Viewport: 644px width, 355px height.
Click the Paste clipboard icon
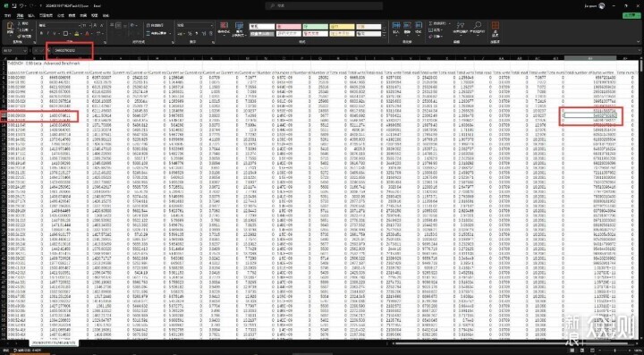(10, 28)
